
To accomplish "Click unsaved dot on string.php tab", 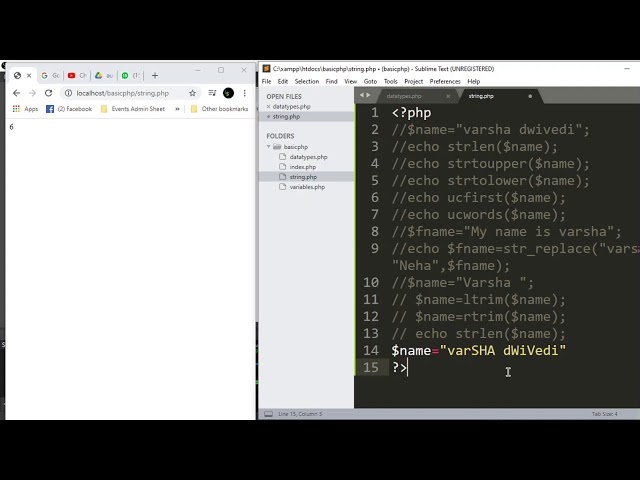I will click(x=530, y=96).
